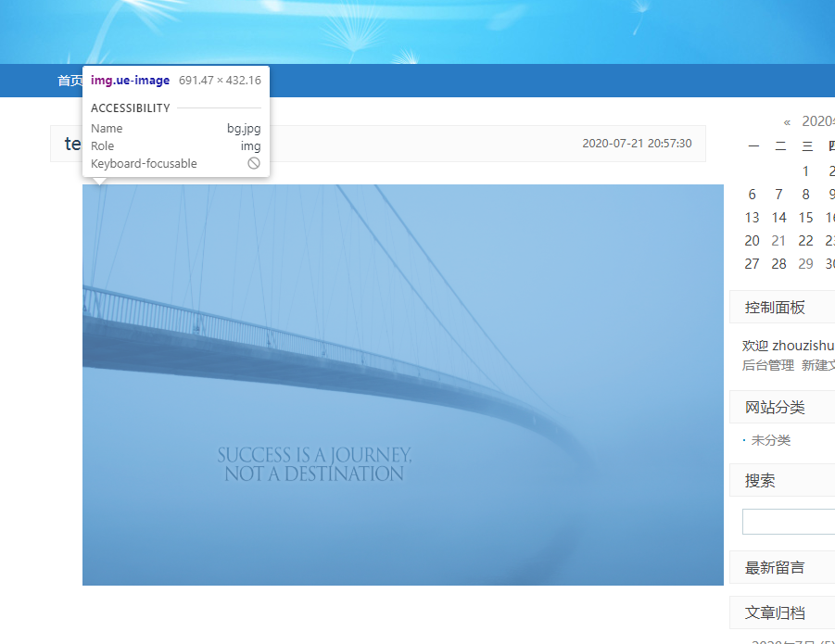Click welcome text 欢迎 zhouzishu

click(x=788, y=346)
